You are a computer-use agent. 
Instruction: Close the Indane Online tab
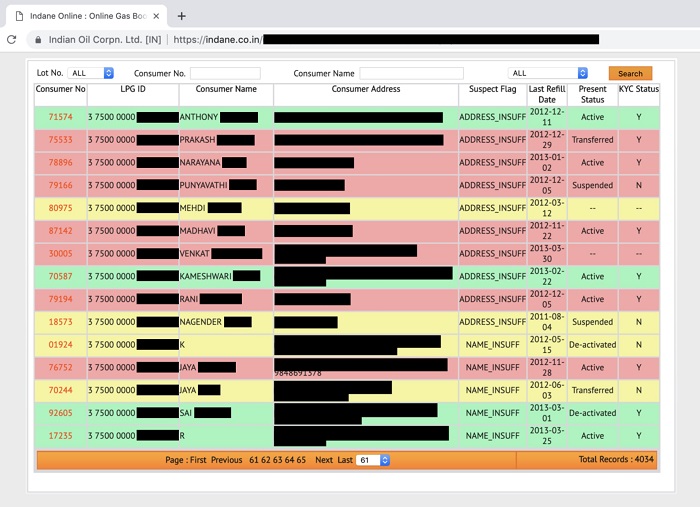pos(156,16)
